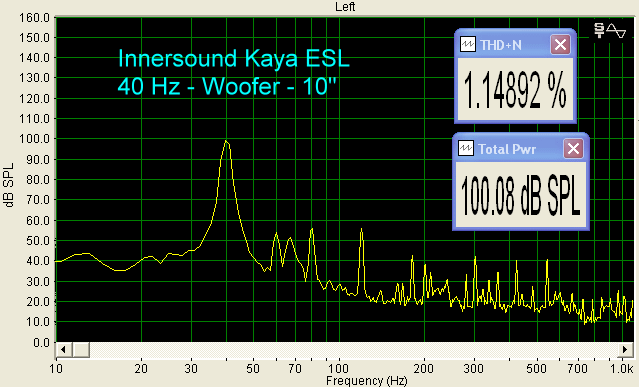The width and height of the screenshot is (639, 387).
Task: Click the Total Pwr window waveform icon
Action: (x=466, y=149)
